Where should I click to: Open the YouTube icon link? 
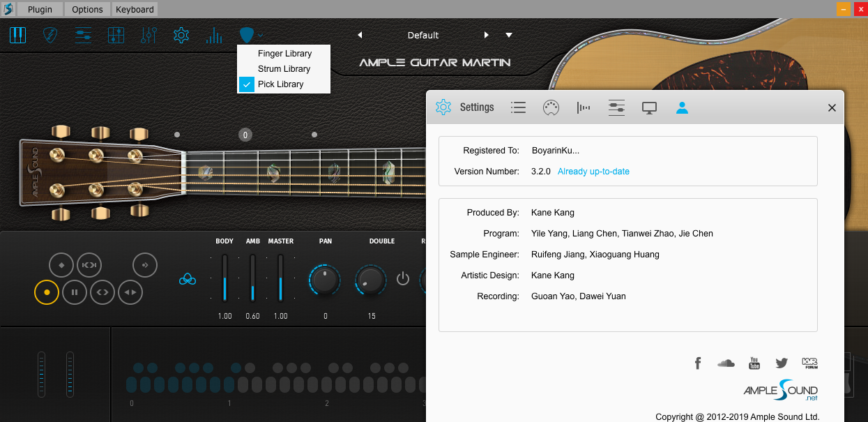[754, 363]
